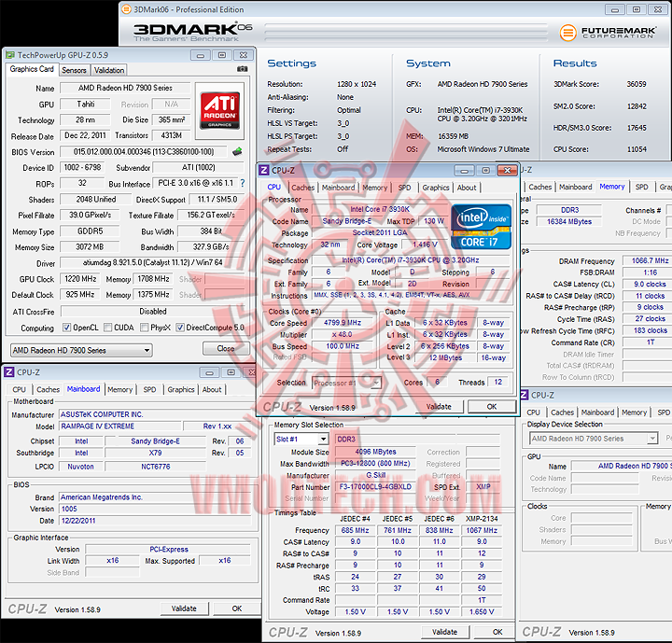Click the GPU Clock 1220 MHz field
Viewport: 672px width, 643px height.
(x=80, y=279)
